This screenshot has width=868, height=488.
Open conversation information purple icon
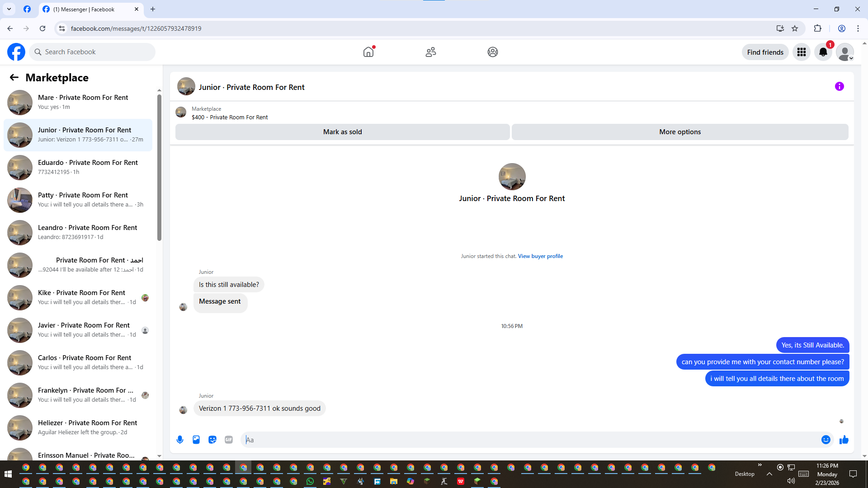tap(839, 86)
